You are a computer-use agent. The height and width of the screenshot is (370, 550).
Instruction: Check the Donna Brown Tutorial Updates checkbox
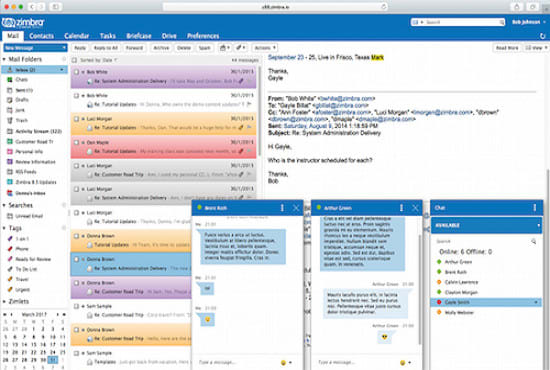[76, 236]
